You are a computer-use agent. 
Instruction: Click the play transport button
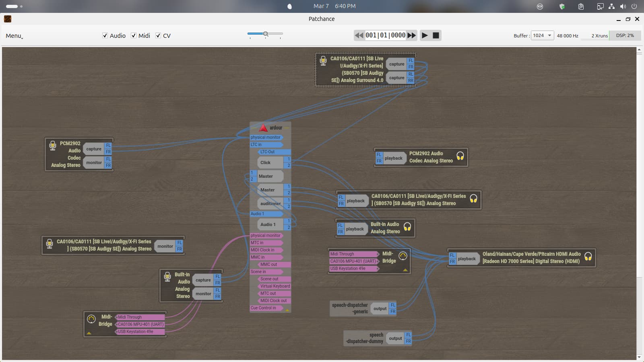coord(425,35)
